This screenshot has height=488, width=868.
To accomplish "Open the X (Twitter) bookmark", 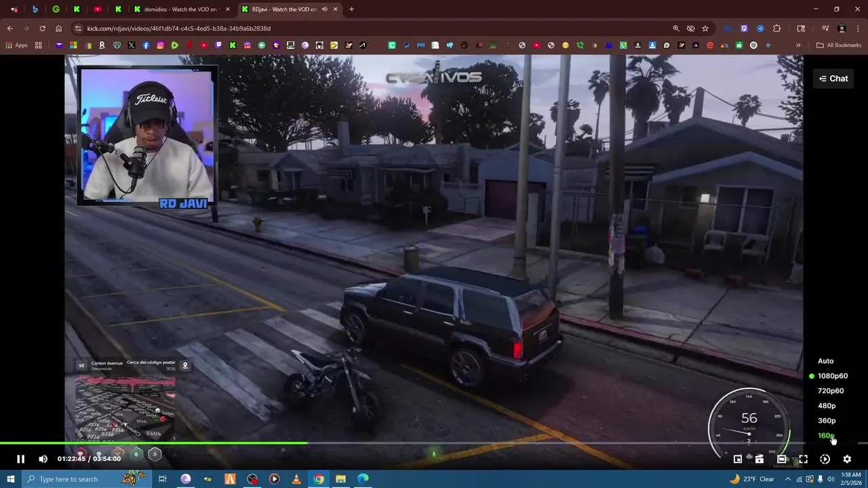I will 131,45.
